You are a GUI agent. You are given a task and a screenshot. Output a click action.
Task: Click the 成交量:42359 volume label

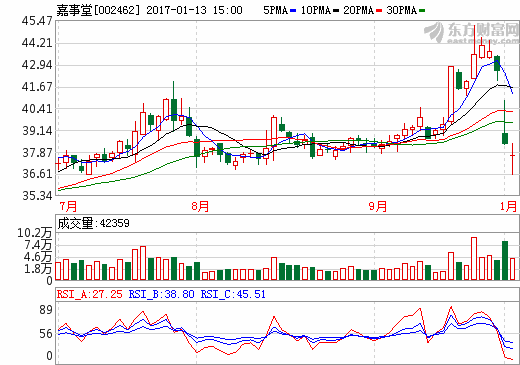coord(93,223)
